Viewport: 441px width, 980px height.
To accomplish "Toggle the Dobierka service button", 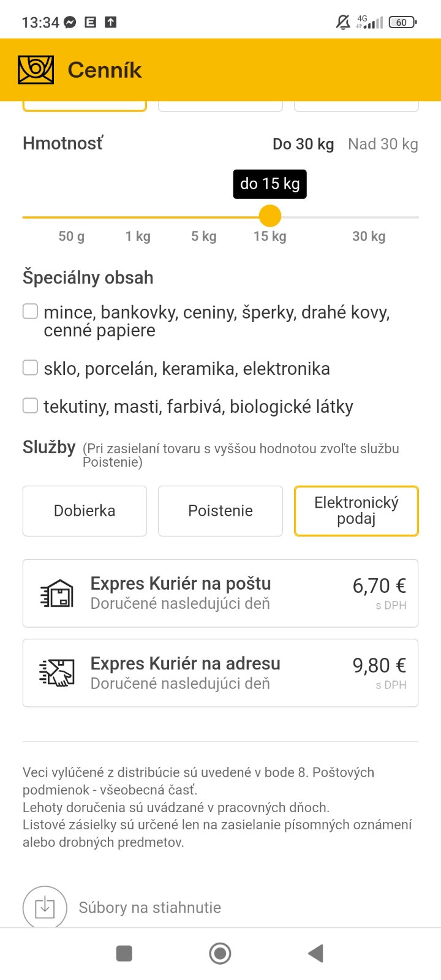I will click(x=85, y=511).
